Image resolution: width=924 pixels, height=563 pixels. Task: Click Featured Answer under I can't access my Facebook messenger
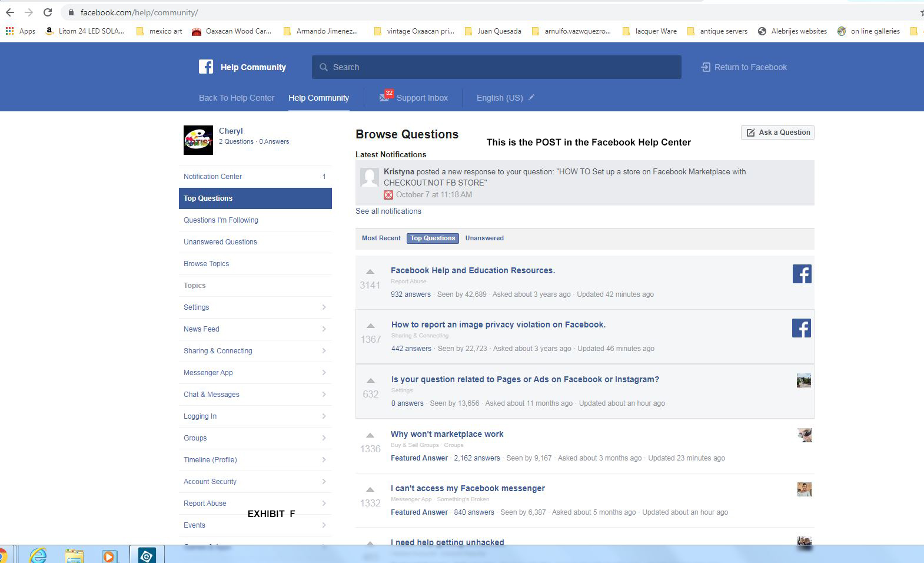pyautogui.click(x=419, y=512)
